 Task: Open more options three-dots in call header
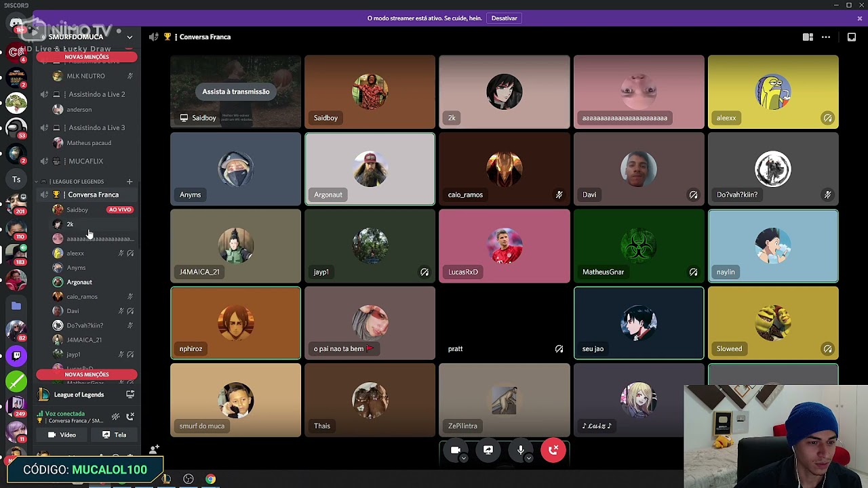tap(826, 37)
